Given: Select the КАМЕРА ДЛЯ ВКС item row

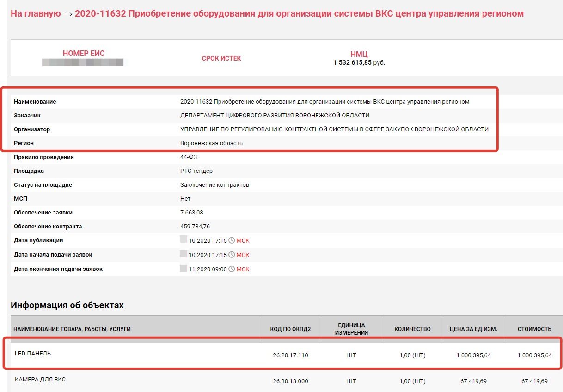Looking at the screenshot, I should tap(40, 380).
